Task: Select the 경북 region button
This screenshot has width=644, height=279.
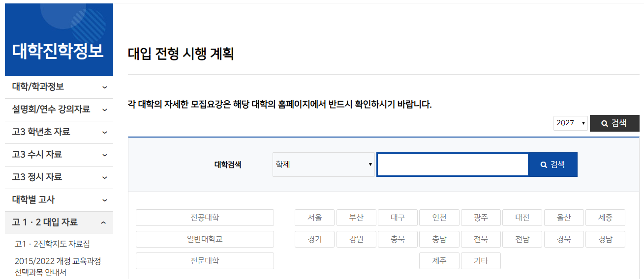Action: 564,239
